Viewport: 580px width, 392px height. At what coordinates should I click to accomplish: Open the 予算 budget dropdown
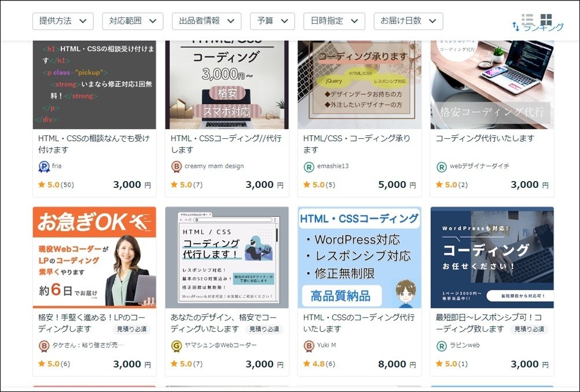272,21
